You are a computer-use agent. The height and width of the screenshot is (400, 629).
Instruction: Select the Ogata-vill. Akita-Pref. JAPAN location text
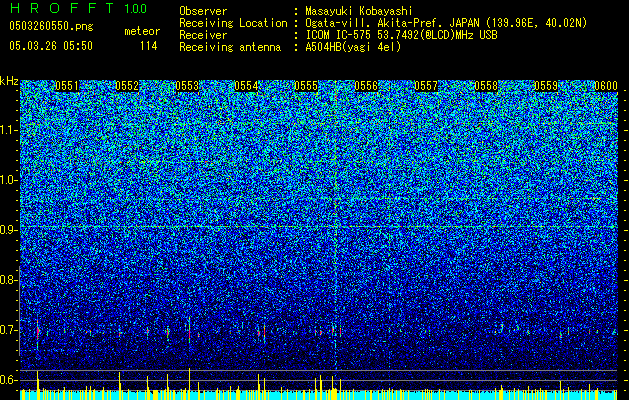point(446,23)
